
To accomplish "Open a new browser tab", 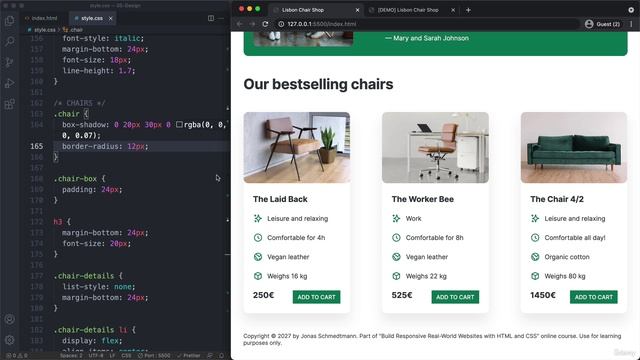I will click(x=468, y=10).
